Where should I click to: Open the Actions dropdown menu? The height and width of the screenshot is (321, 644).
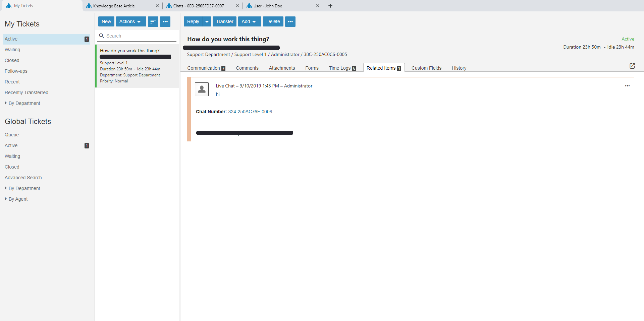[131, 21]
